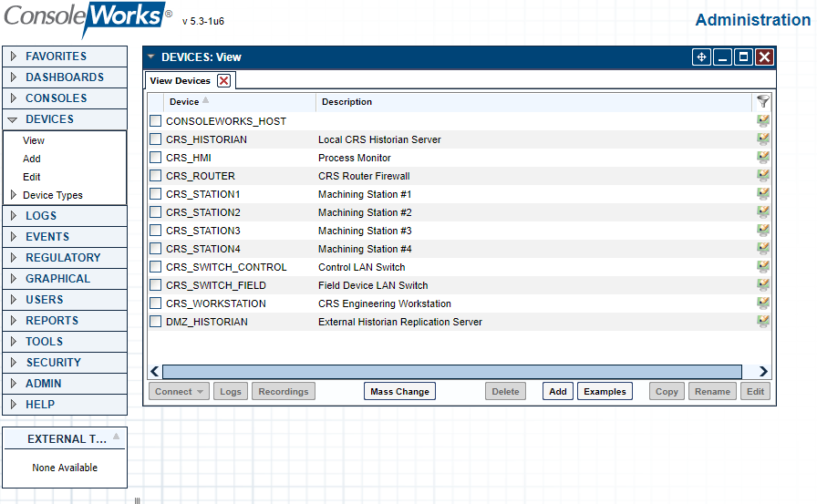Viewport: 817px width, 504px height.
Task: Expand the LOGS menu section
Action: pos(65,216)
